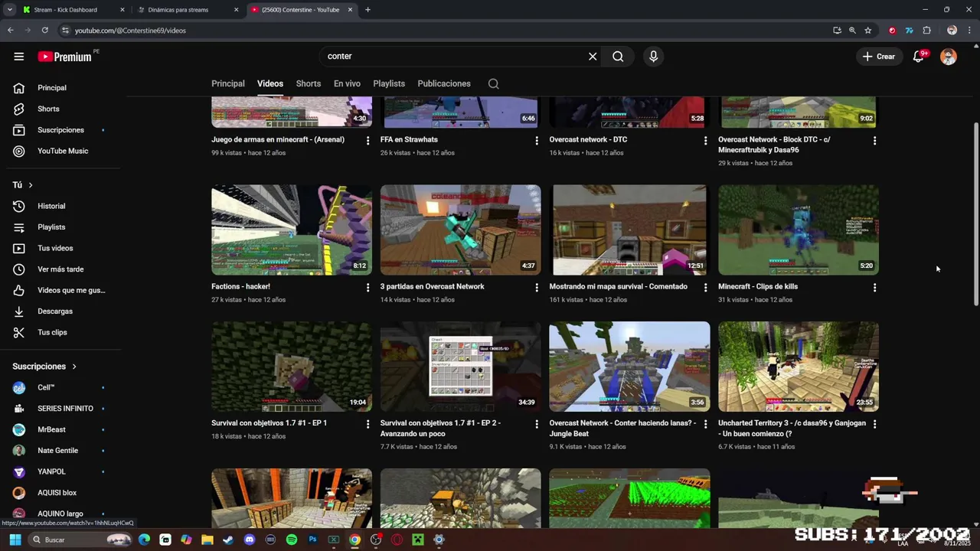980x551 pixels.
Task: Click the page vertical scrollbar
Action: click(975, 214)
